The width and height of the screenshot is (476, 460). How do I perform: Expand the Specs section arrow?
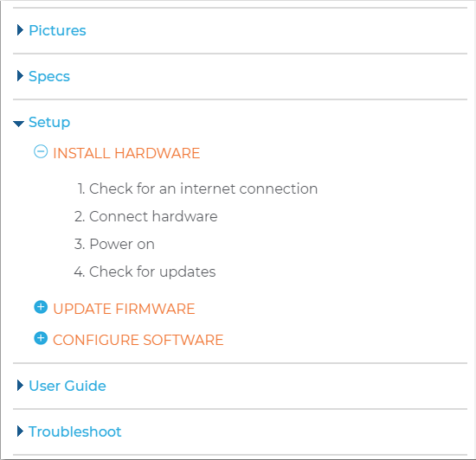20,76
